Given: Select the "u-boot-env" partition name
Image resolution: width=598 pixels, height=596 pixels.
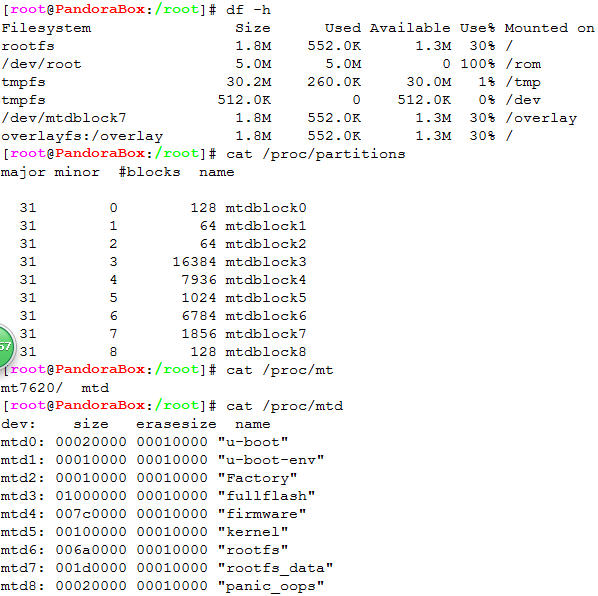Looking at the screenshot, I should tap(270, 460).
